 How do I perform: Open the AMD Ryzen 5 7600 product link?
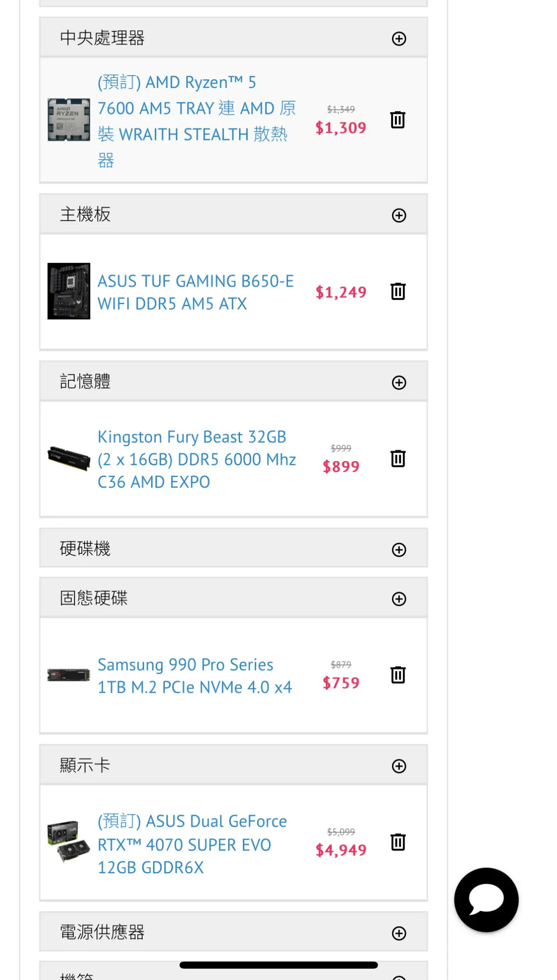pyautogui.click(x=197, y=121)
